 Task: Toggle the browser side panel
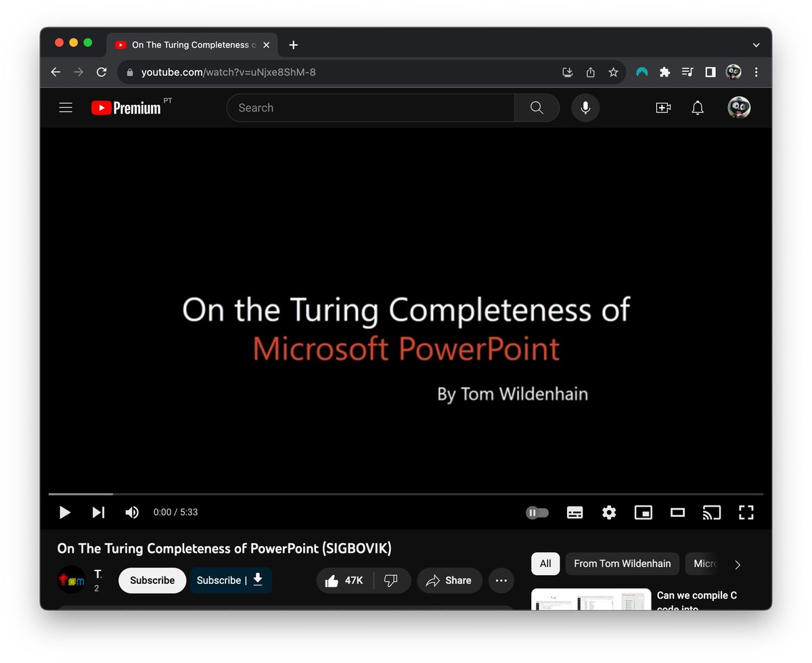tap(710, 72)
